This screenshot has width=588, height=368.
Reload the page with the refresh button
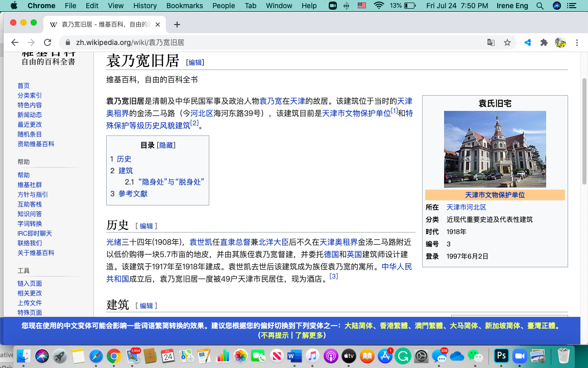point(47,42)
